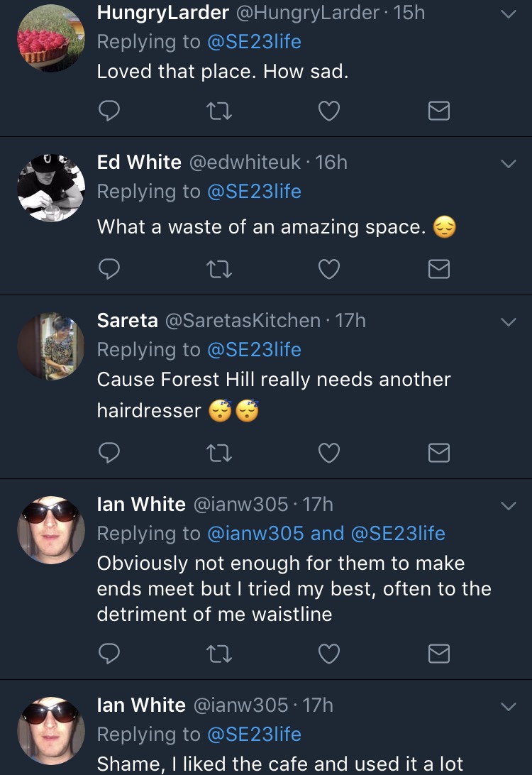Viewport: 532px width, 775px height.
Task: Reply to HungryLarder's tweet
Action: (x=109, y=111)
